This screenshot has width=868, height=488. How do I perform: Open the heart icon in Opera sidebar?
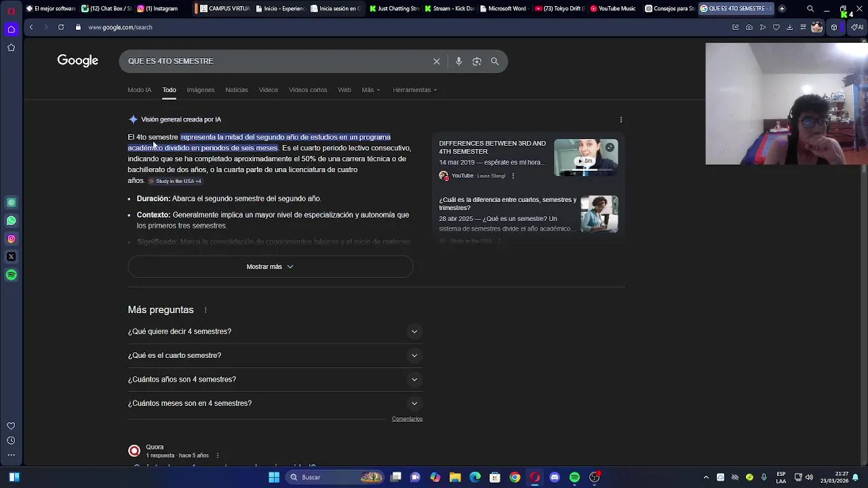tap(11, 426)
